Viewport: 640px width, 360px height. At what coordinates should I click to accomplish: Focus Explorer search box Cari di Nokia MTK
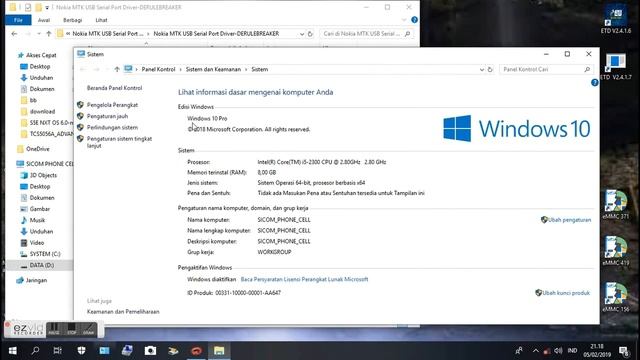(x=366, y=34)
